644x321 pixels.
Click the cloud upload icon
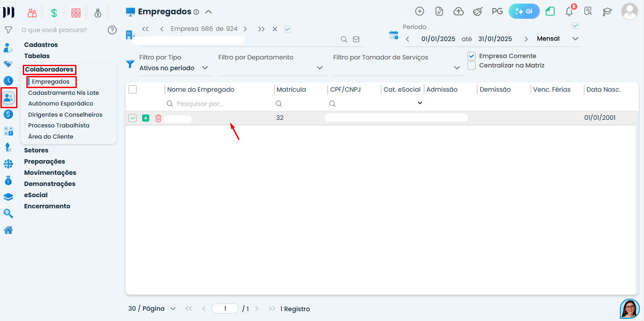pyautogui.click(x=459, y=11)
